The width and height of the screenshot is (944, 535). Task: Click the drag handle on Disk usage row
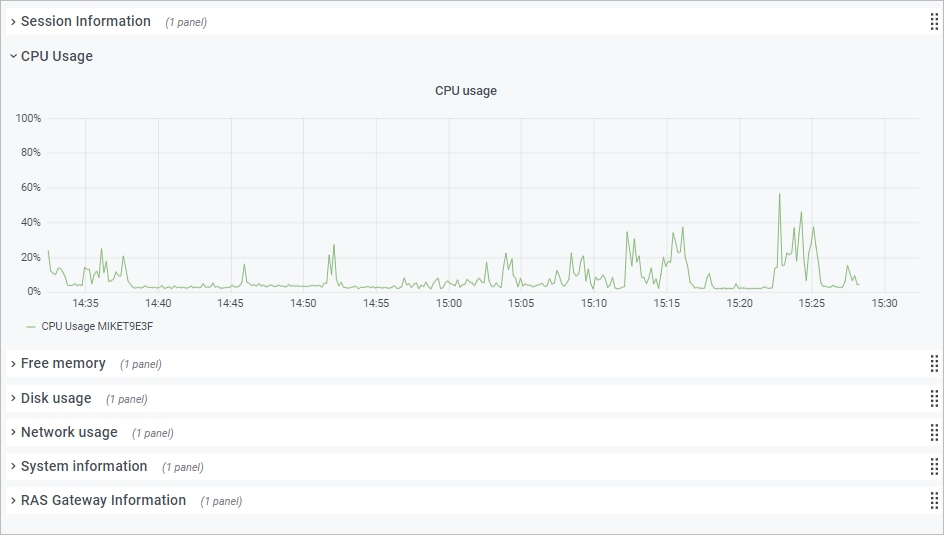pos(935,398)
